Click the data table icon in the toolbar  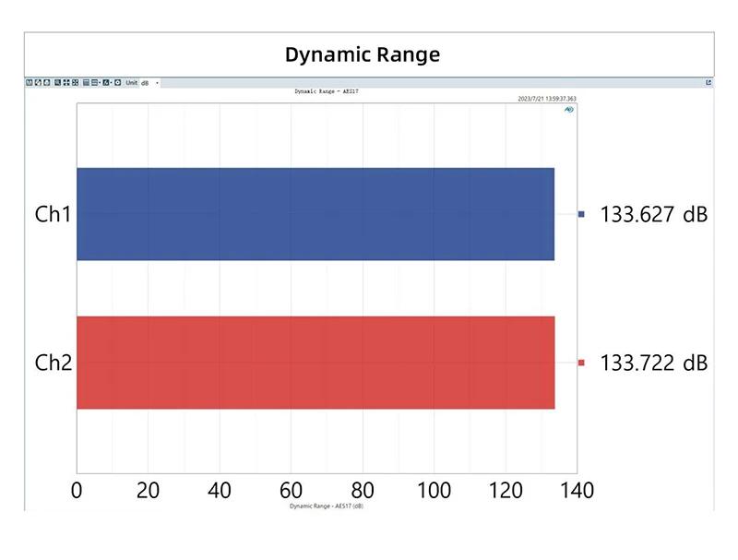click(86, 83)
